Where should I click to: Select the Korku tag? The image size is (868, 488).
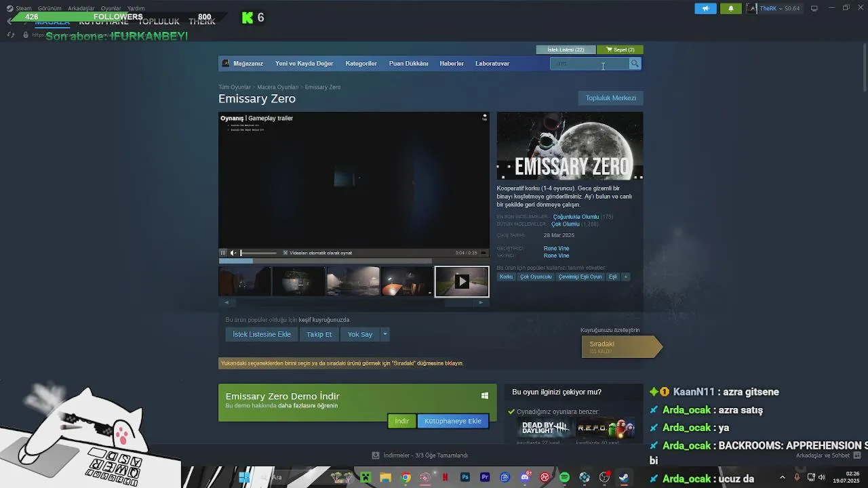tap(507, 277)
